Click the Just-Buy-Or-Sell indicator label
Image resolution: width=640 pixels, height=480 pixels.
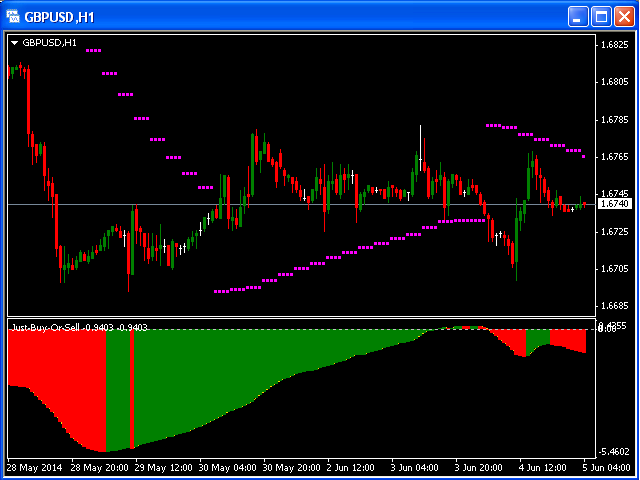point(78,327)
